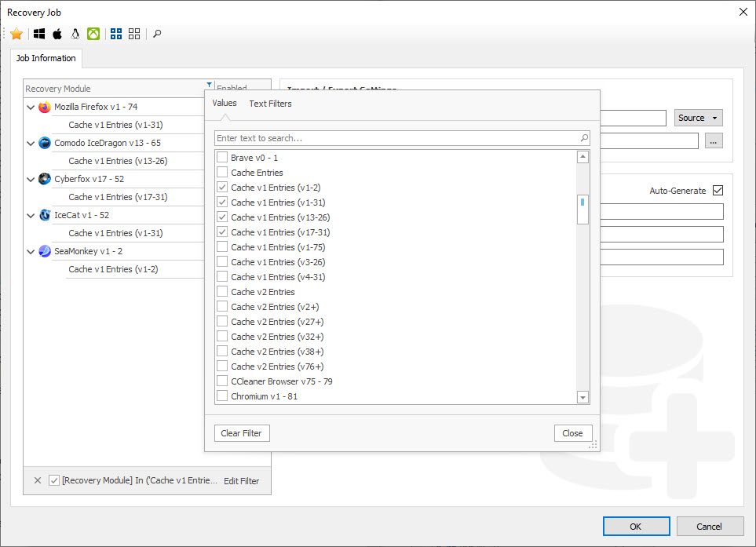The height and width of the screenshot is (547, 756).
Task: Click the IceCat module icon
Action: [45, 215]
